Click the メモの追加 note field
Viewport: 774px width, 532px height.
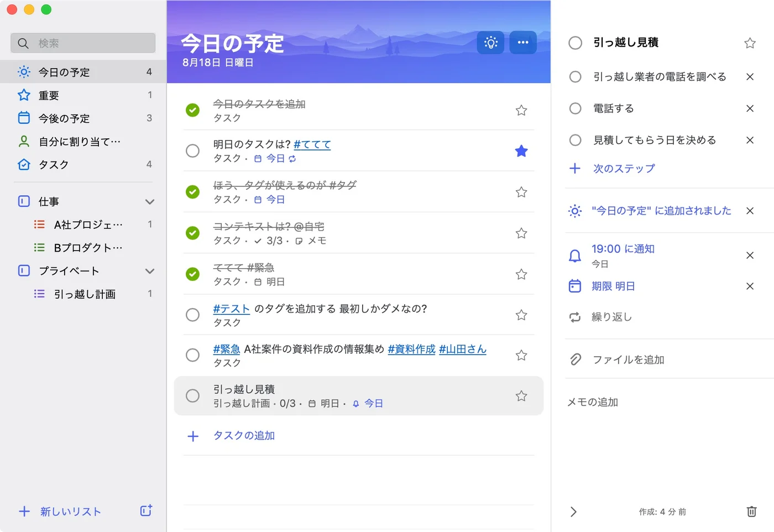point(593,403)
